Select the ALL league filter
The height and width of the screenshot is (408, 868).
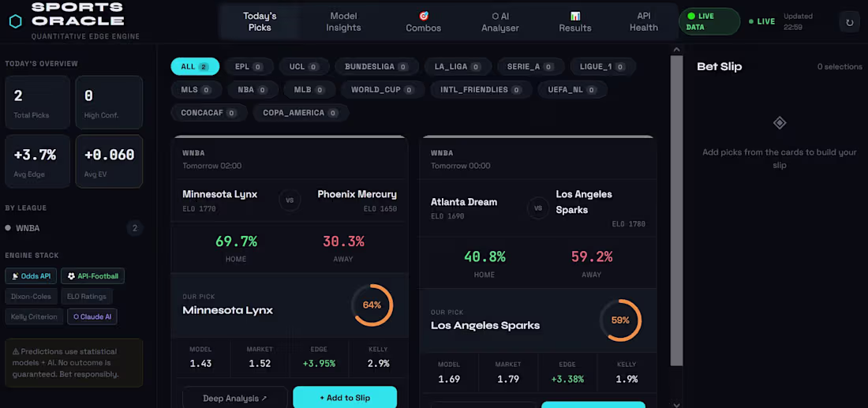click(x=195, y=66)
